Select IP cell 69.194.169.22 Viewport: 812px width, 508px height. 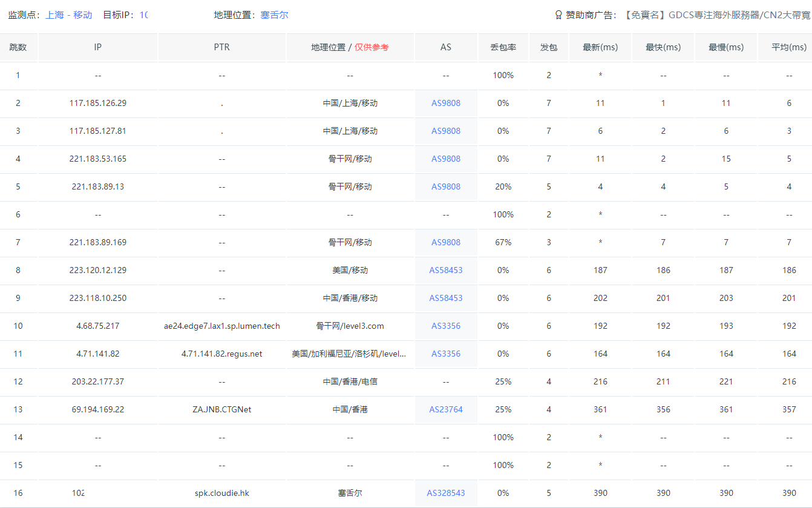98,409
